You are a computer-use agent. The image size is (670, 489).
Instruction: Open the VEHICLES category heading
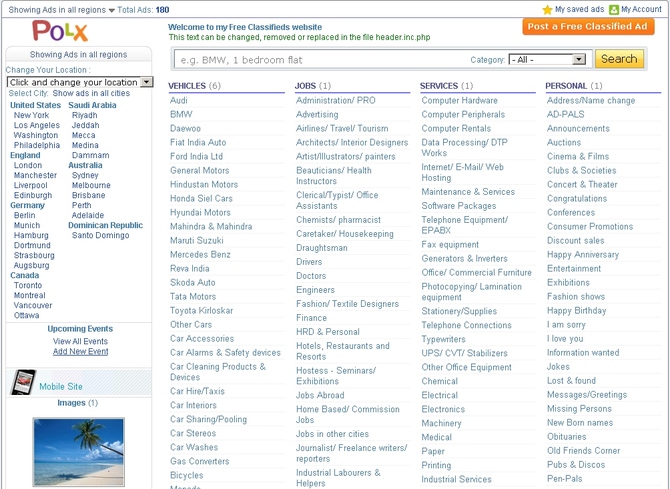(x=187, y=86)
